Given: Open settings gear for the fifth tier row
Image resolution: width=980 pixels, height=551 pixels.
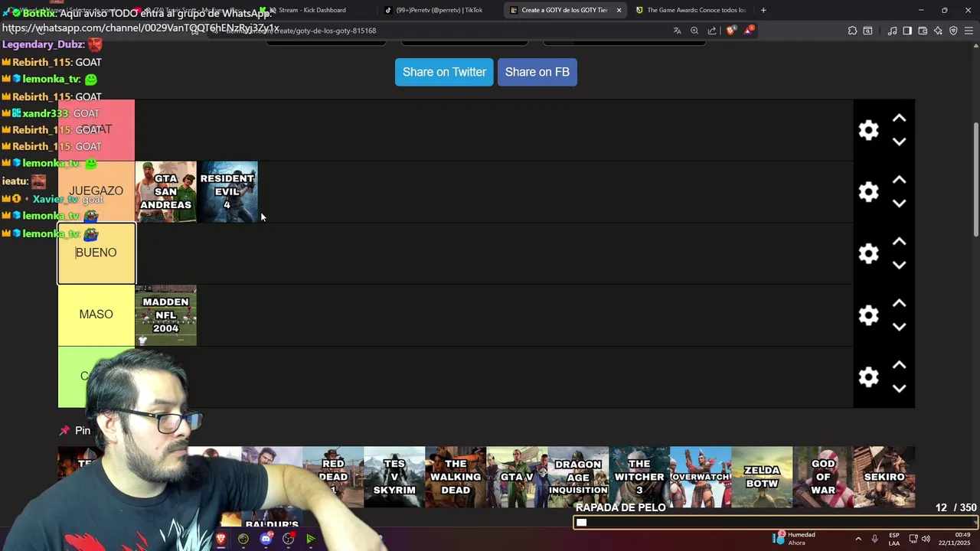Looking at the screenshot, I should [x=868, y=377].
